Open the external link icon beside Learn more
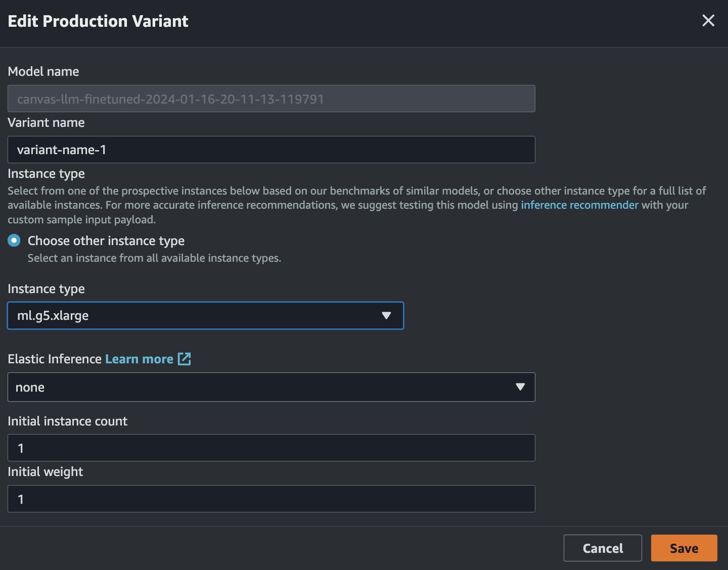 pos(185,359)
